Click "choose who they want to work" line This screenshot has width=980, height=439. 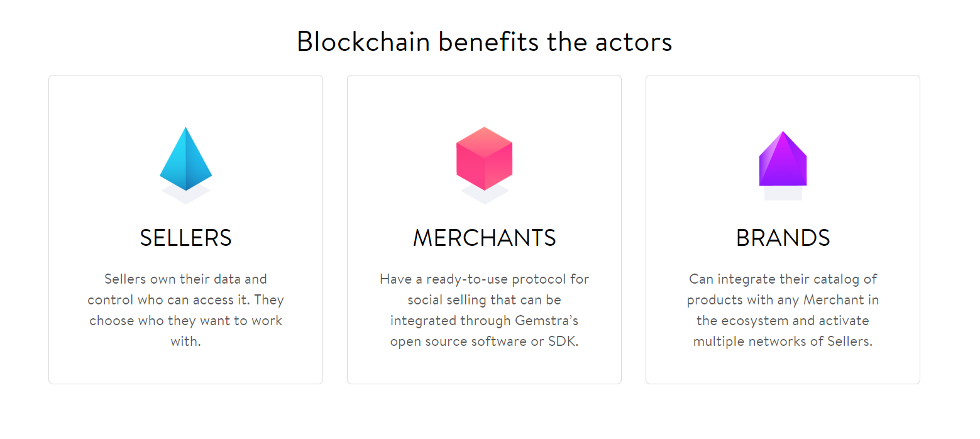[x=185, y=321]
